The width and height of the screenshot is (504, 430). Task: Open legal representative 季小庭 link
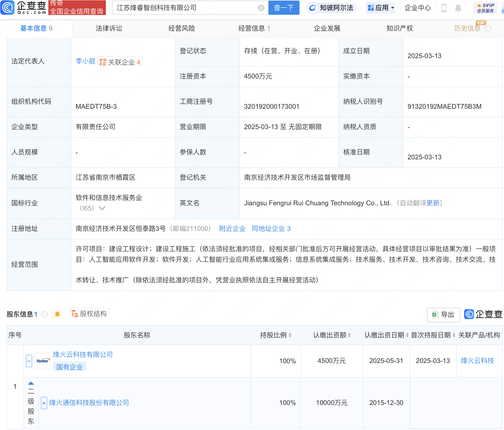tap(86, 61)
